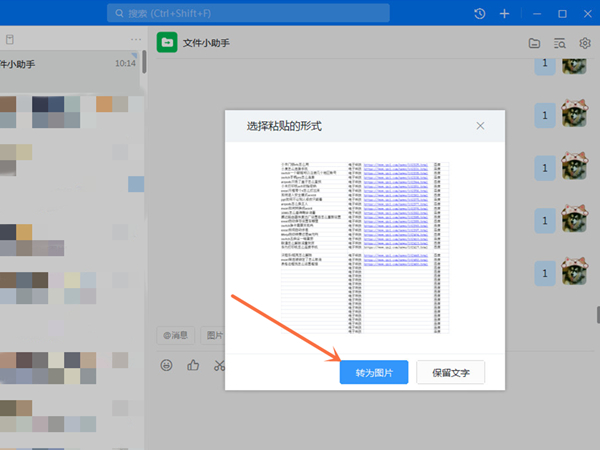Screen dimensions: 600x450
Task: Click the thumbs-up icon
Action: pos(193,365)
